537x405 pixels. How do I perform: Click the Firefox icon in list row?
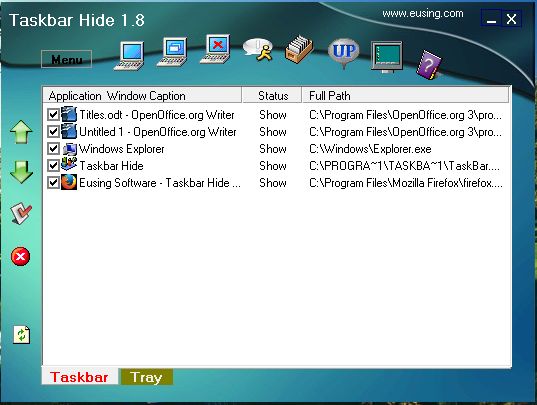(x=69, y=182)
